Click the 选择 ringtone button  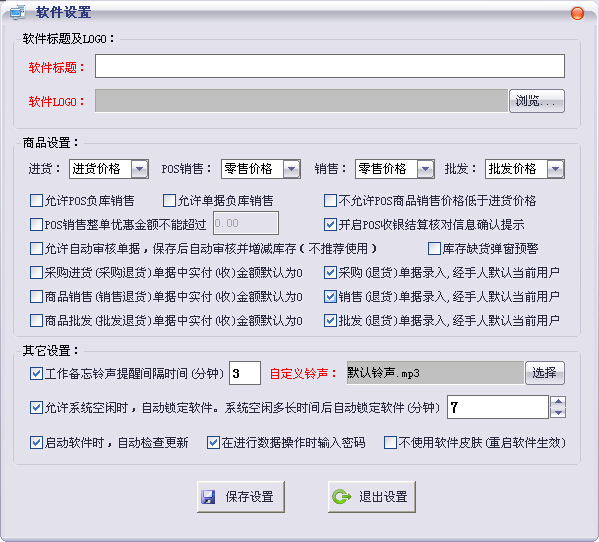[545, 373]
